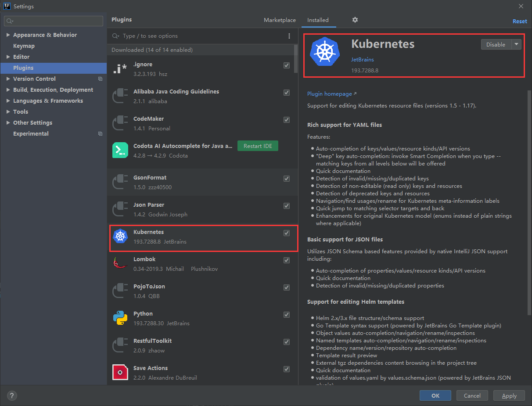Viewport: 532px width, 406px height.
Task: Click the GsonFormat plugin icon
Action: 120,182
